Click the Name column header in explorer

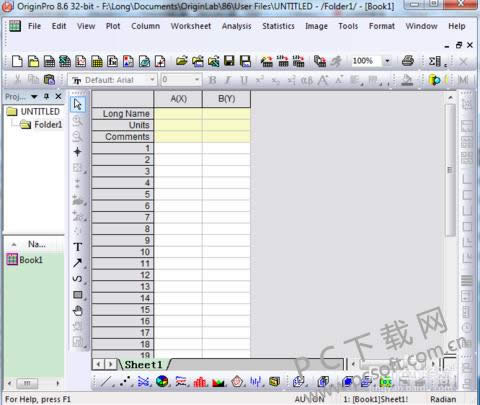(37, 244)
